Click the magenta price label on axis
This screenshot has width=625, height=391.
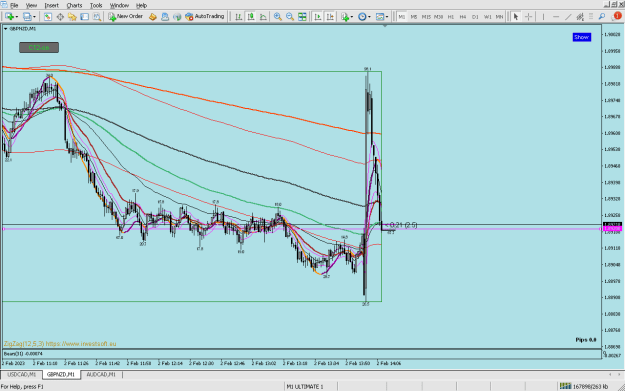613,229
